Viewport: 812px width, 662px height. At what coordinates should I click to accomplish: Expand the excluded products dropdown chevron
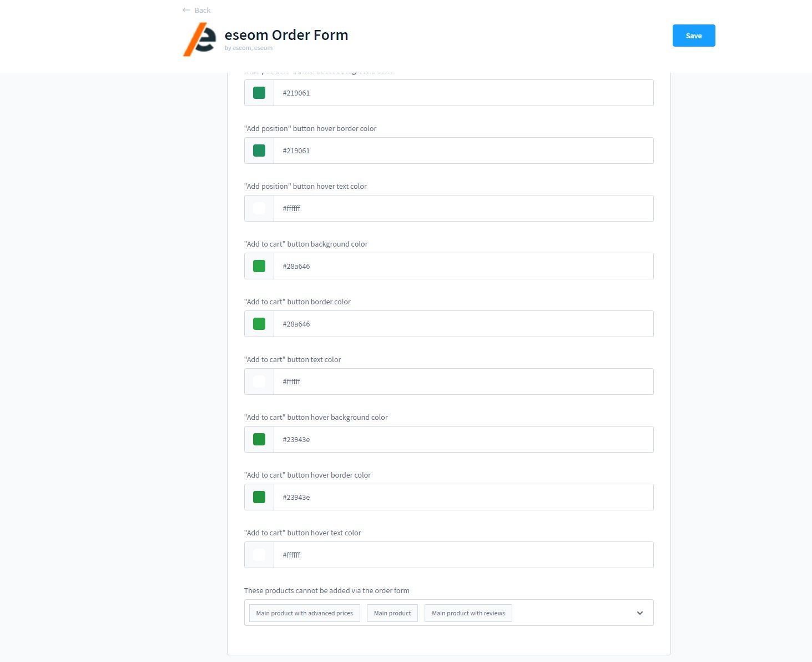click(x=640, y=613)
